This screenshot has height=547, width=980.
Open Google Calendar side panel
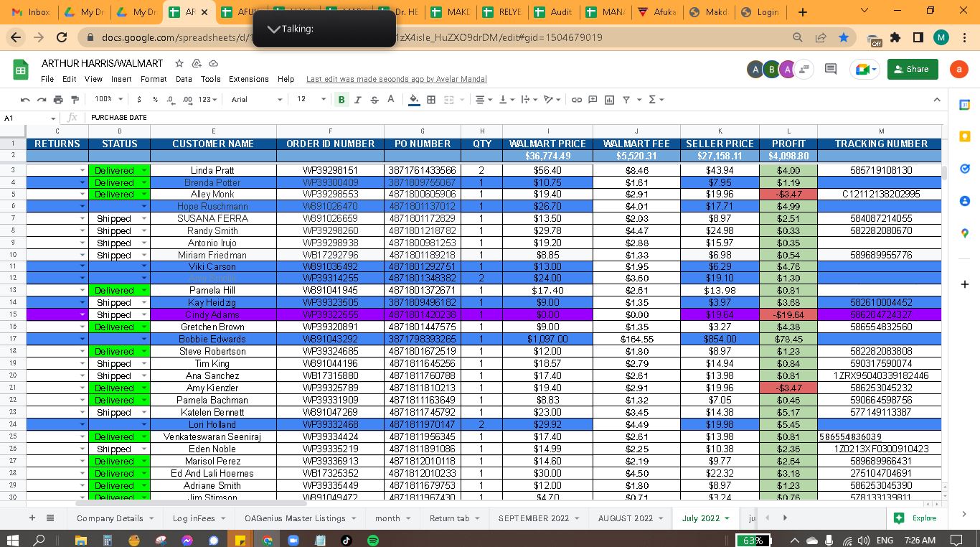(x=965, y=105)
